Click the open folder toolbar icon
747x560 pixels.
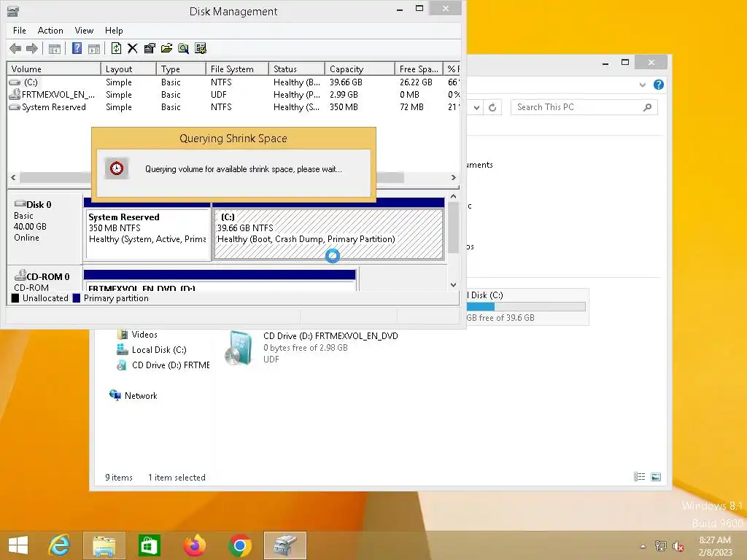point(167,48)
